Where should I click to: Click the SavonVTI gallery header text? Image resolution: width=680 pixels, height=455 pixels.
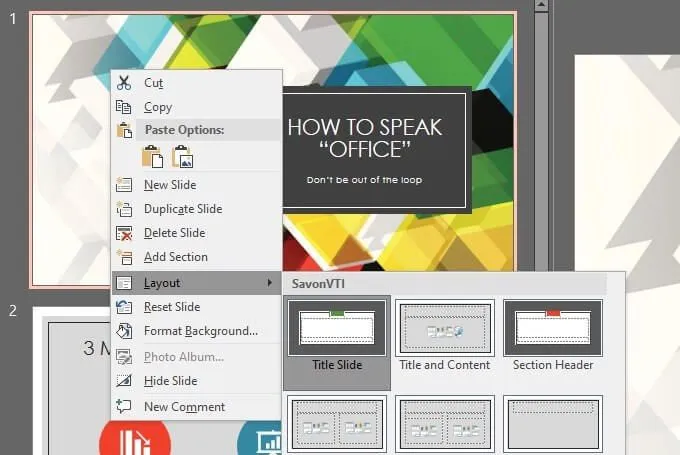point(318,284)
